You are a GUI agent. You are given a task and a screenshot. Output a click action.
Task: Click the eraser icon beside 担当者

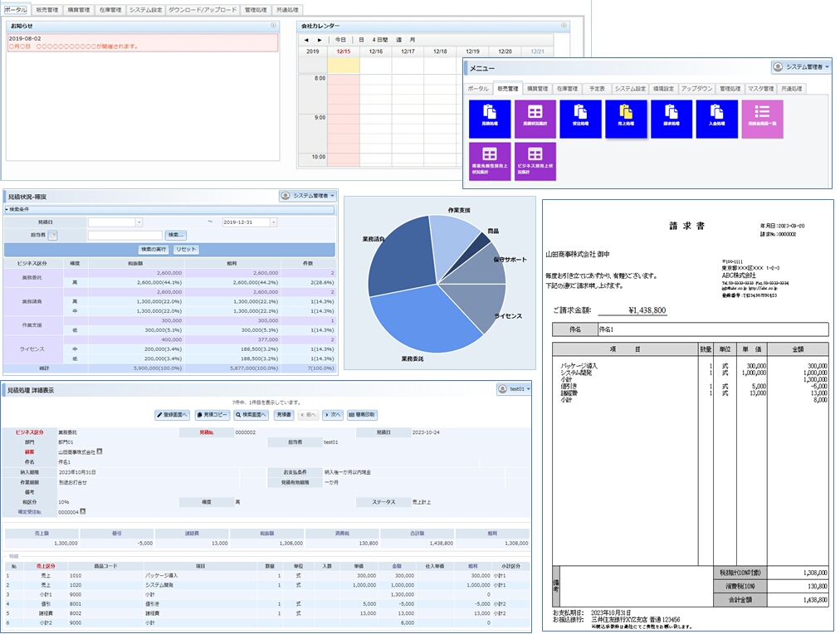54,236
